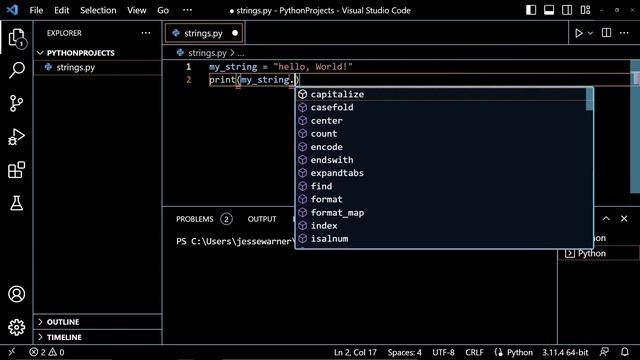Viewport: 640px width, 360px height.
Task: Click the Python terminal icon in the list
Action: 570,253
